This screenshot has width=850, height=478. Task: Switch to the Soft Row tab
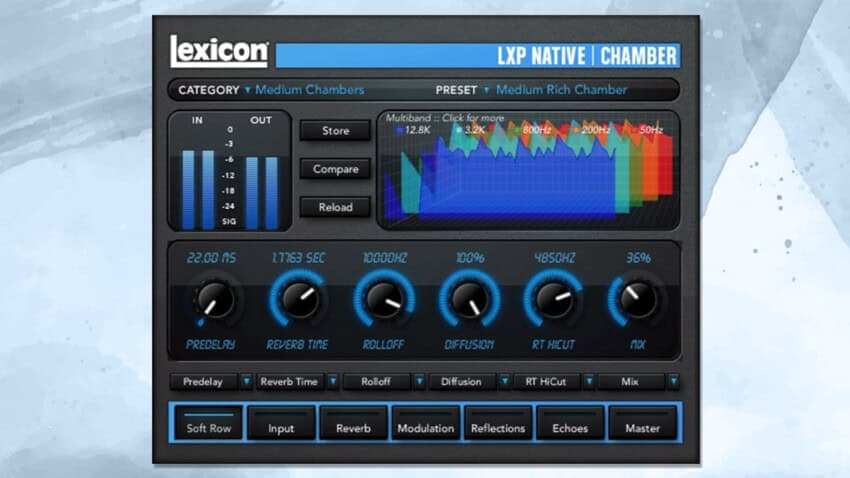pos(209,423)
